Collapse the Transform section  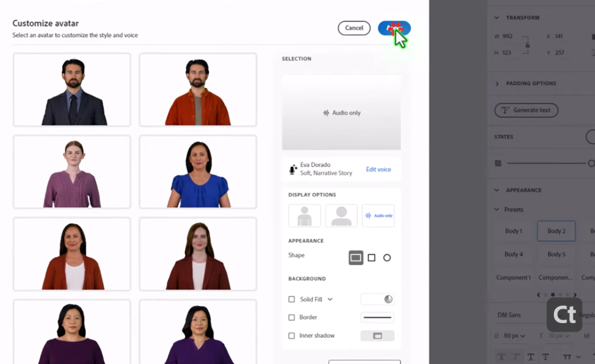tap(497, 18)
